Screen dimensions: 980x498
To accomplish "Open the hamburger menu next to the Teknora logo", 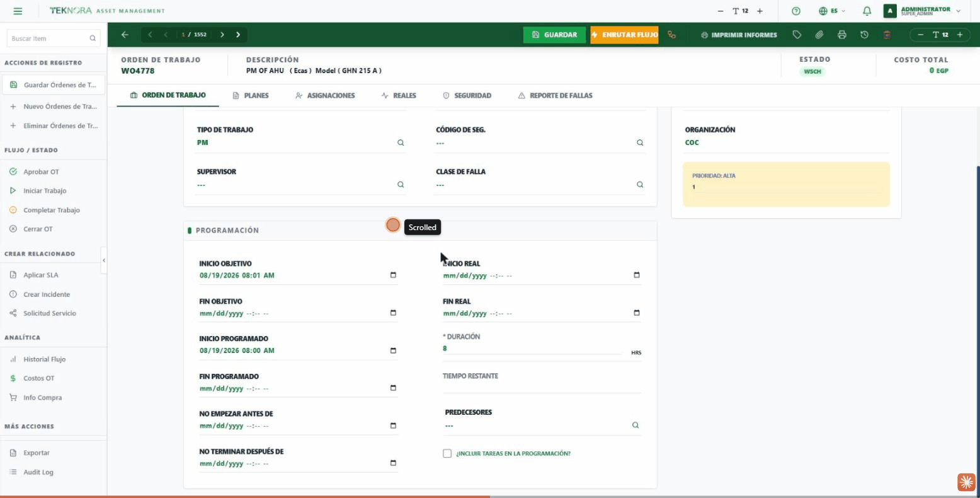I will tap(18, 11).
